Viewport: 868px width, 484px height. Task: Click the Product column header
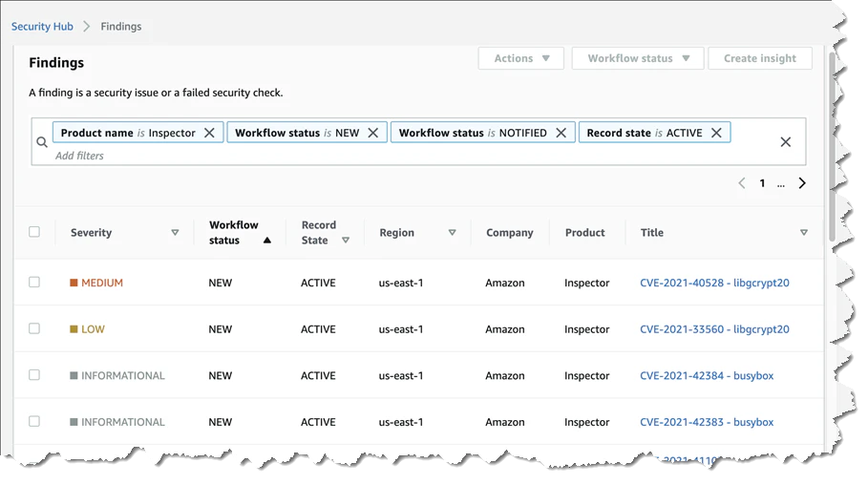coord(585,233)
